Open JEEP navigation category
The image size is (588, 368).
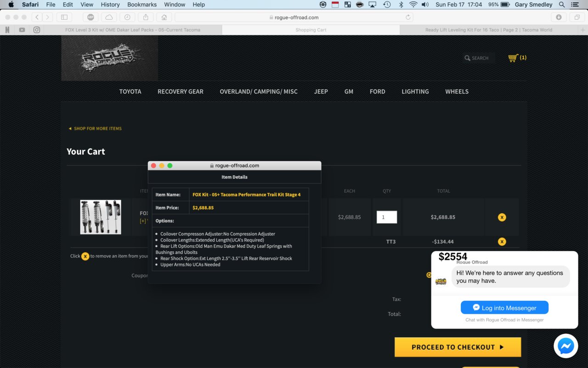pyautogui.click(x=321, y=92)
